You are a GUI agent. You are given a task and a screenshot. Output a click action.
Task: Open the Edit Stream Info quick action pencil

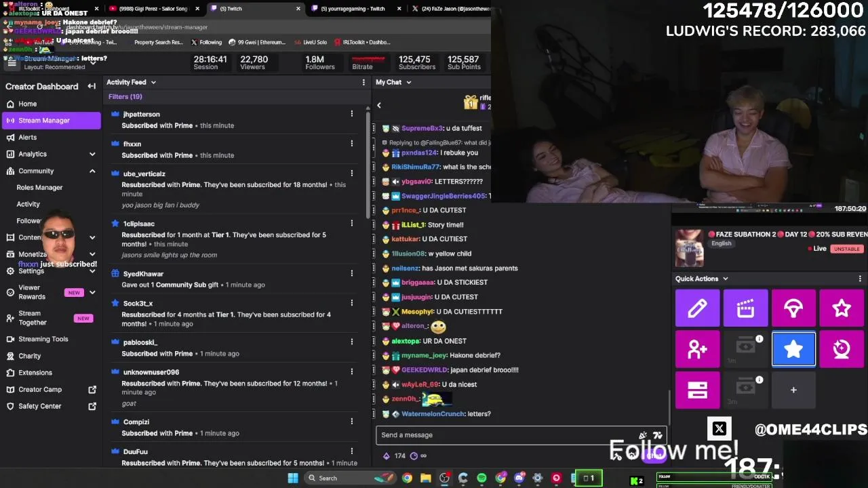click(697, 308)
